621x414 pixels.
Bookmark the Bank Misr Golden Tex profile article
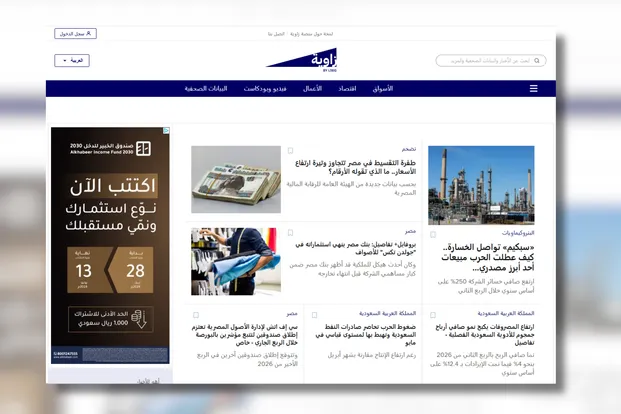coord(290,233)
